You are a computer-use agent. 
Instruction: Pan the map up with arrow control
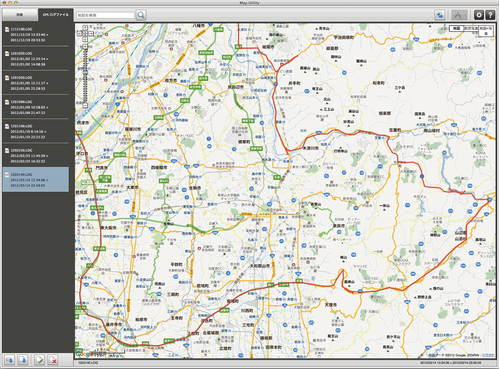[85, 28]
